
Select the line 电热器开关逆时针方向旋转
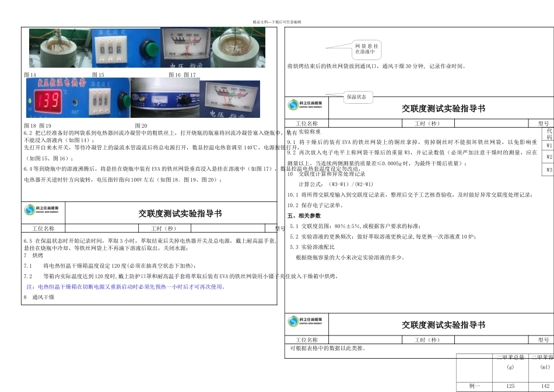pos(123,180)
